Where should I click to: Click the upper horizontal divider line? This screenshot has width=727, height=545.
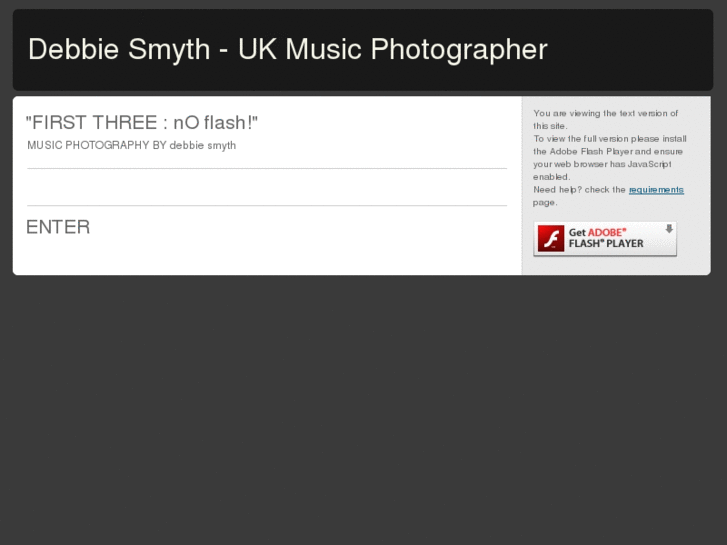[266, 169]
